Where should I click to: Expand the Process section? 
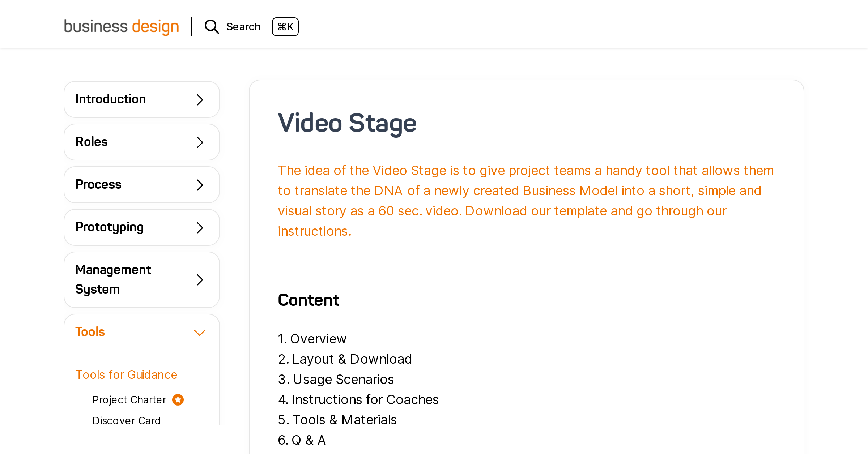coord(141,184)
